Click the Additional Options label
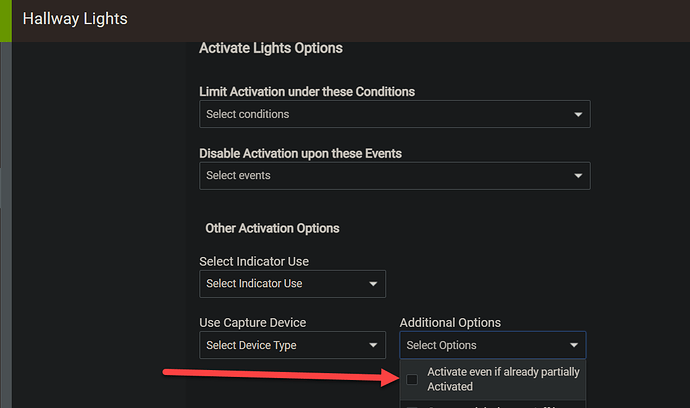 tap(450, 323)
